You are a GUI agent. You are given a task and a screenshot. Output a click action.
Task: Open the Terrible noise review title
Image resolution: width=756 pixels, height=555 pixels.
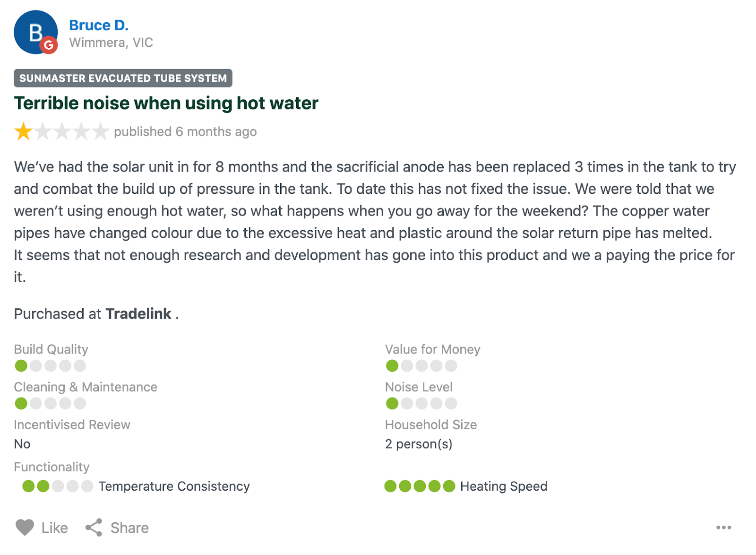(166, 103)
